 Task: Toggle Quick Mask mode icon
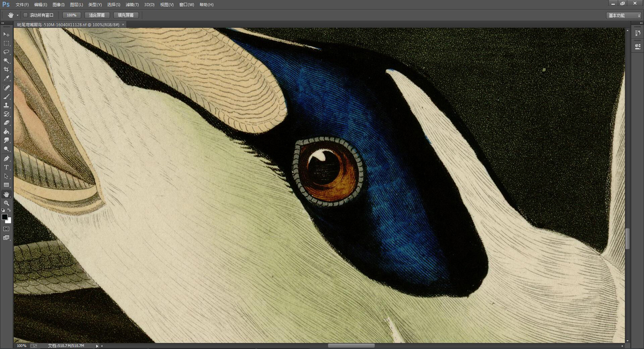[x=6, y=228]
